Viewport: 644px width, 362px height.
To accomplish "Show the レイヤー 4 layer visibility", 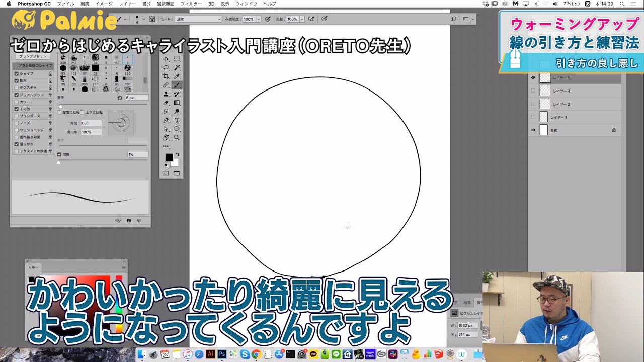I will point(533,91).
